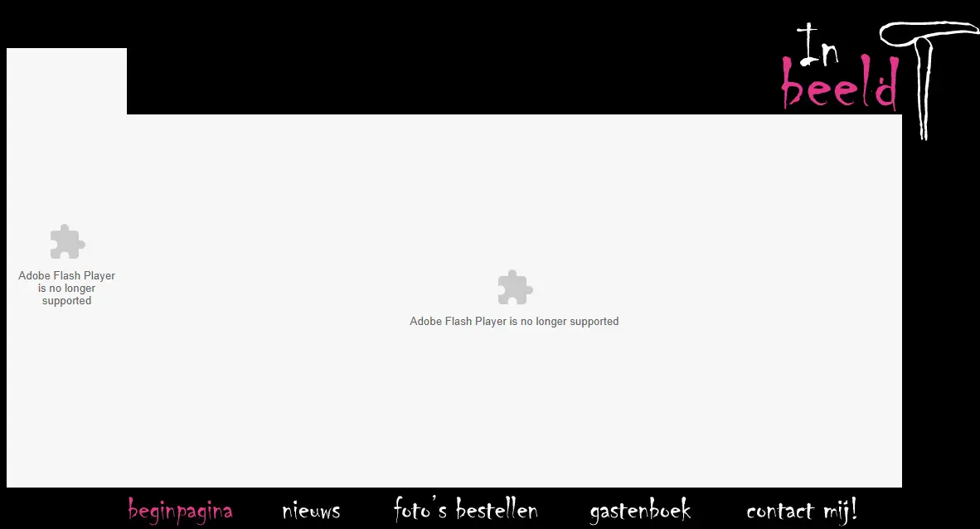980x529 pixels.
Task: Visit the gastenboek page
Action: [x=641, y=511]
